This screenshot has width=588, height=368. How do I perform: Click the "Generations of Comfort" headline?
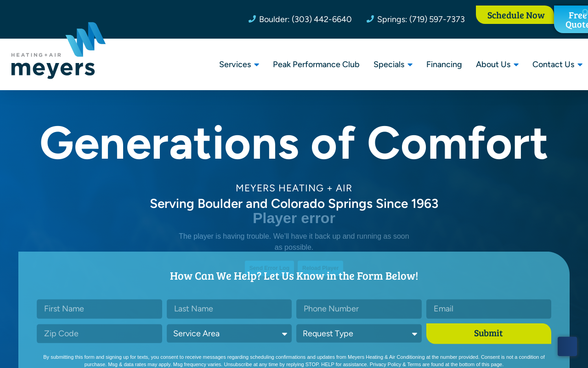click(294, 143)
